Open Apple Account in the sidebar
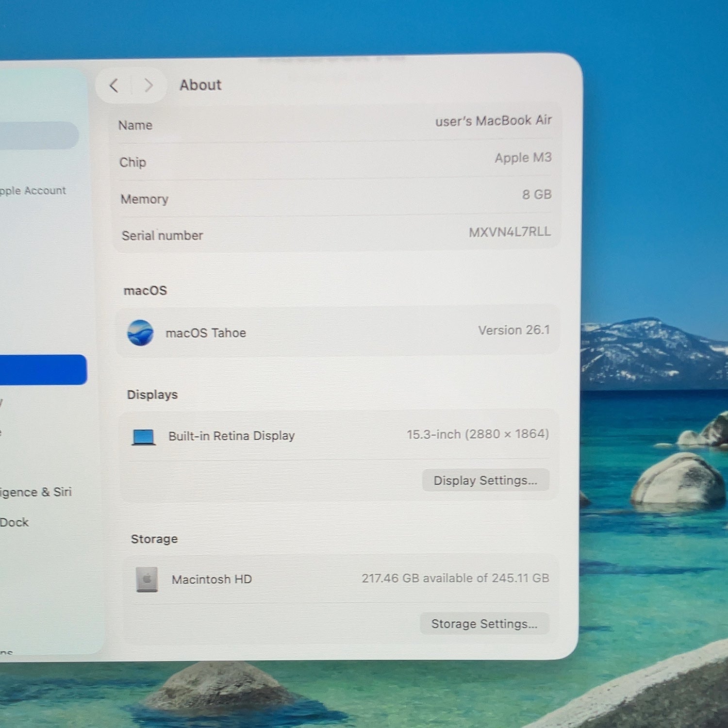 coord(33,191)
